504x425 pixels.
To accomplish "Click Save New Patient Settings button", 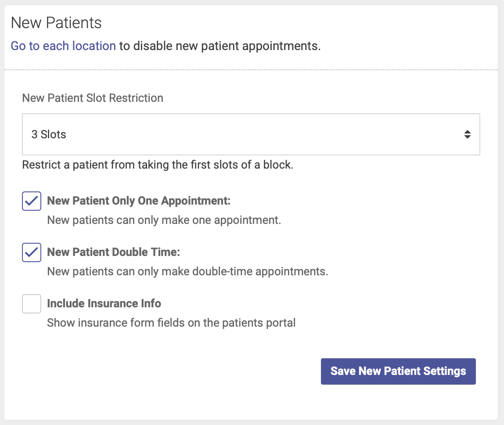I will [x=398, y=371].
